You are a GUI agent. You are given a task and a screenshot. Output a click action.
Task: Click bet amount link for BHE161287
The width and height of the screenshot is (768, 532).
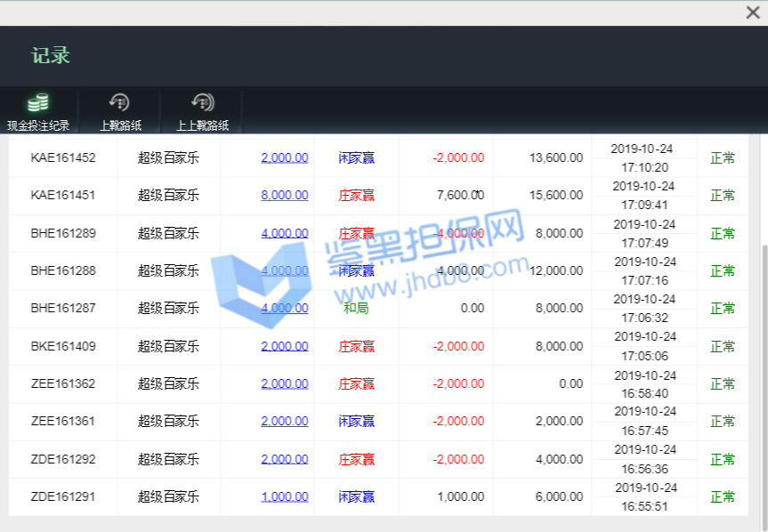pos(285,308)
